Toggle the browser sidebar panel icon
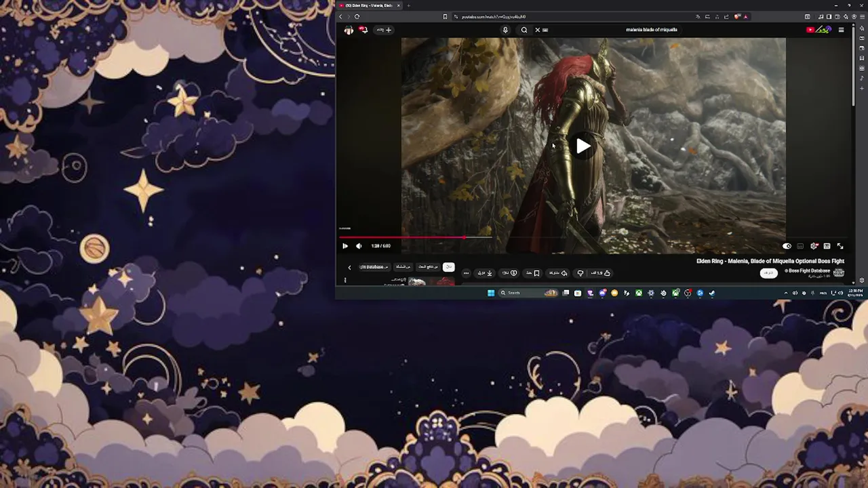 (829, 16)
